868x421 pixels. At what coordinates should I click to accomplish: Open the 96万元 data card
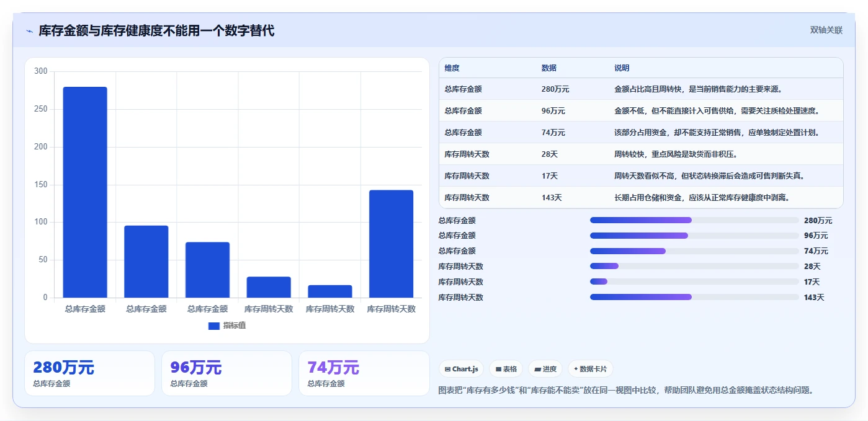[226, 373]
